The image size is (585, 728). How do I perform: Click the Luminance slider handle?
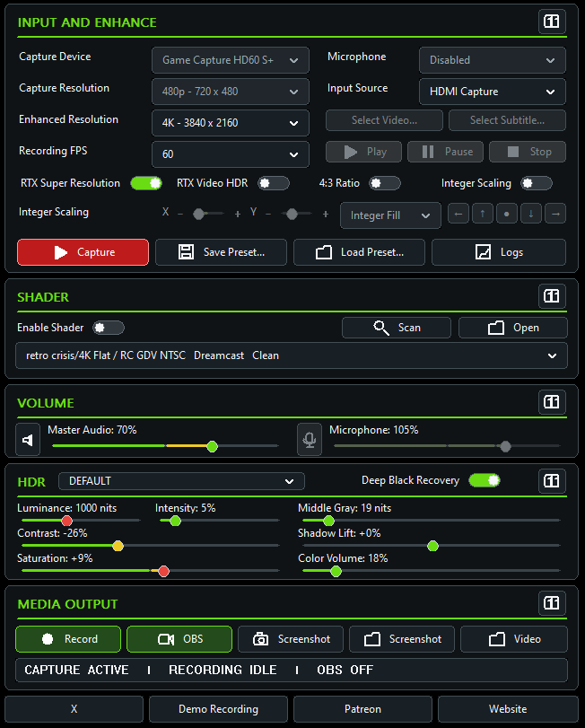click(66, 521)
